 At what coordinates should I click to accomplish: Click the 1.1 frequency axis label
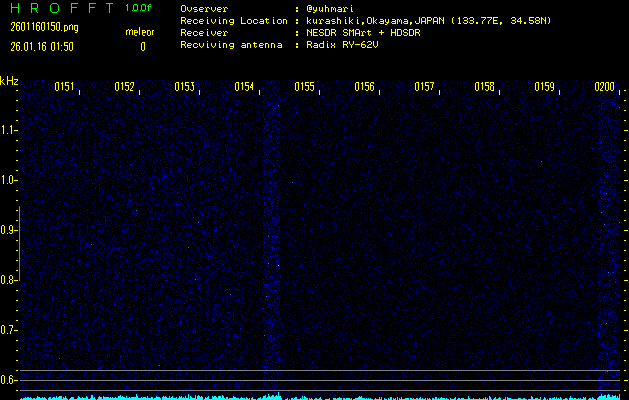coord(9,130)
